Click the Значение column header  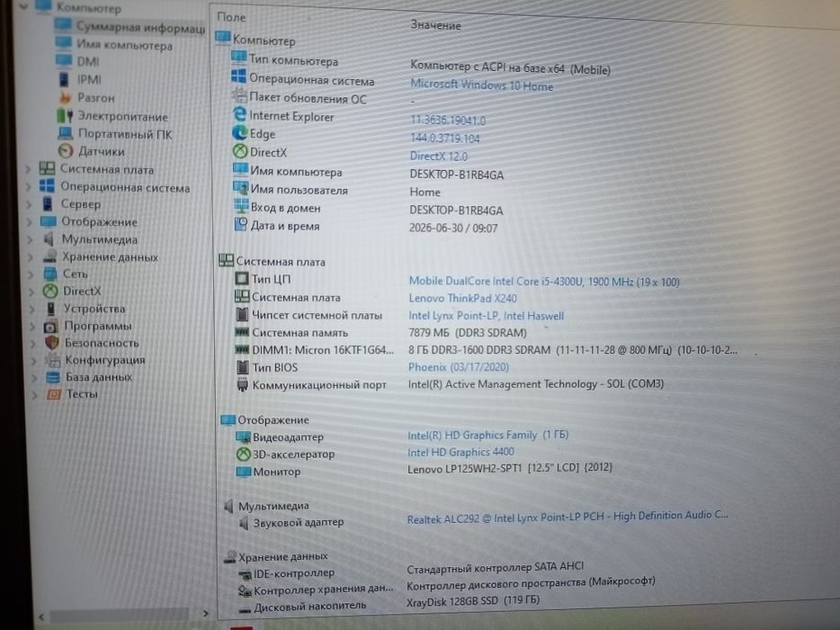tap(435, 25)
